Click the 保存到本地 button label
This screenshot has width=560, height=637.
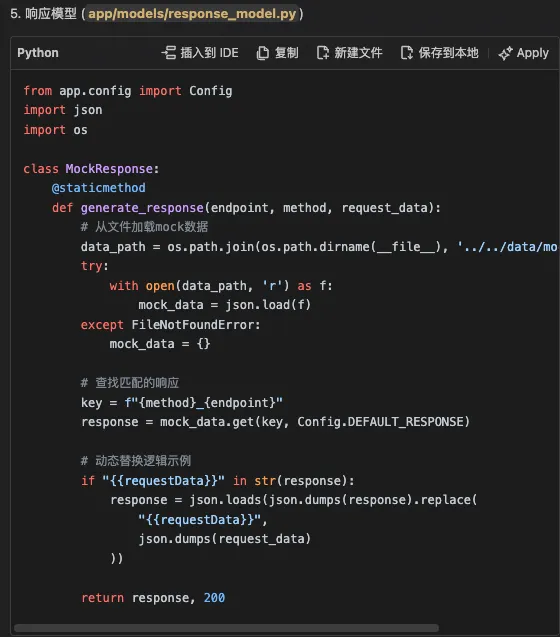click(448, 53)
